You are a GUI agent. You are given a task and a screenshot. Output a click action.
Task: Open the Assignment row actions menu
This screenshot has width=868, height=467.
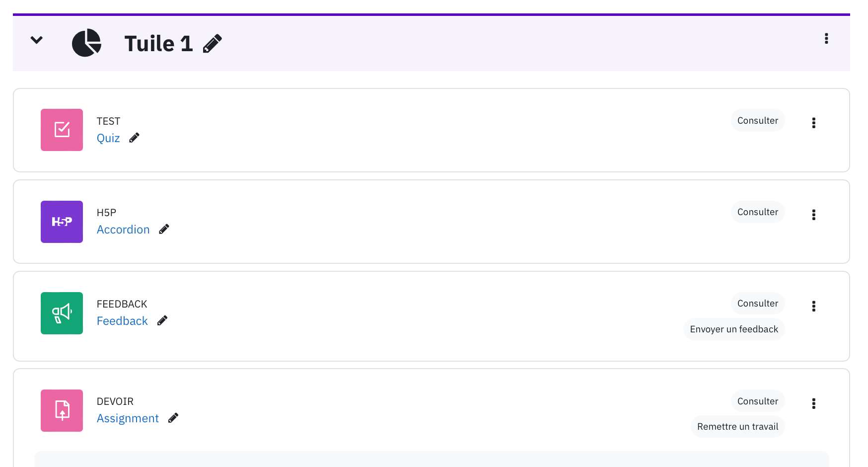coord(813,403)
